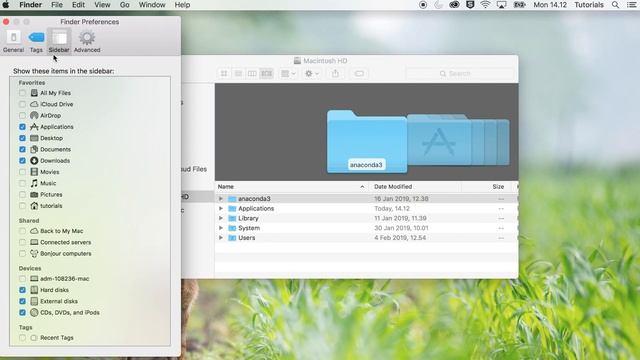Sort by the Name column header
640x360 pixels.
[x=292, y=187]
